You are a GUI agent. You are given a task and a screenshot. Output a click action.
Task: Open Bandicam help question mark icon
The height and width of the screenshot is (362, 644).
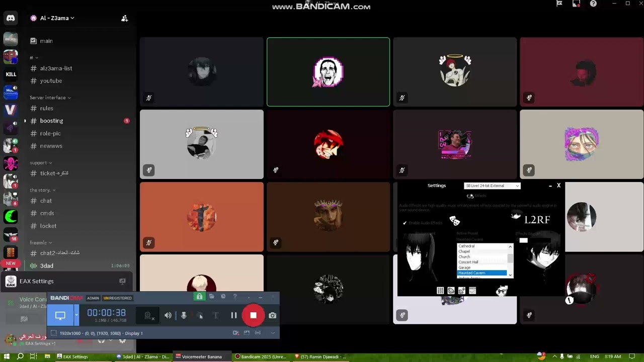click(235, 297)
